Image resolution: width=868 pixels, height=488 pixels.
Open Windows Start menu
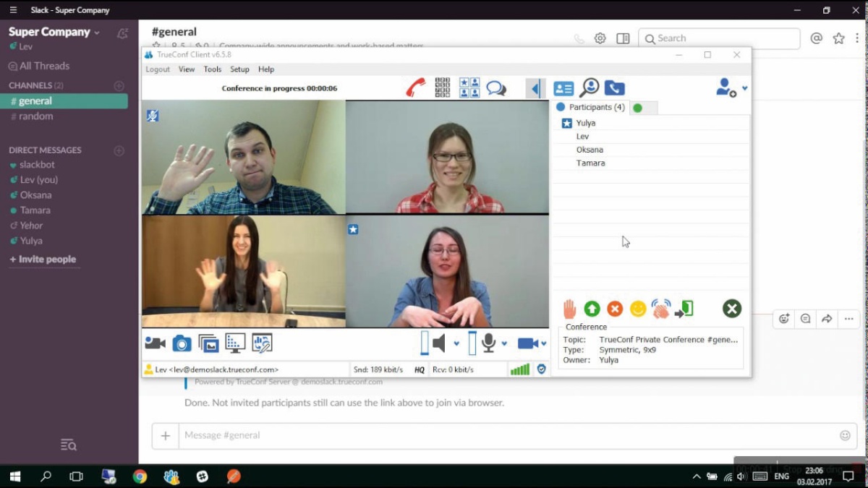tap(15, 476)
